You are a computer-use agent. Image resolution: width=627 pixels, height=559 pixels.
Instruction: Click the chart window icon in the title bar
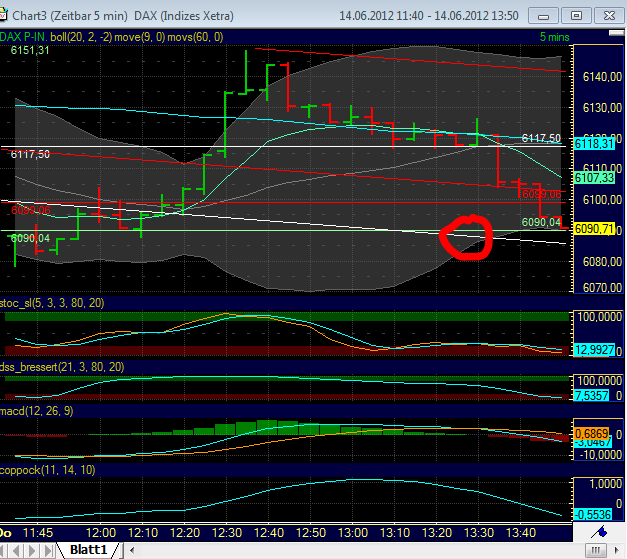[3, 16]
